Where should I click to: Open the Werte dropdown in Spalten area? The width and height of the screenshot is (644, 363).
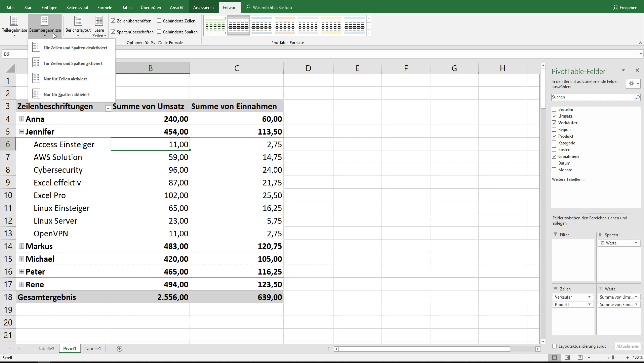tap(636, 243)
